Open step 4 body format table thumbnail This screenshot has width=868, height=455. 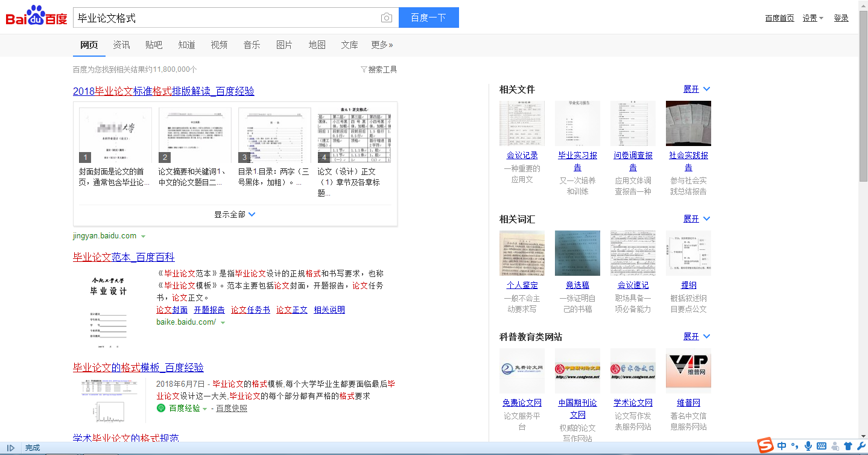tap(354, 136)
